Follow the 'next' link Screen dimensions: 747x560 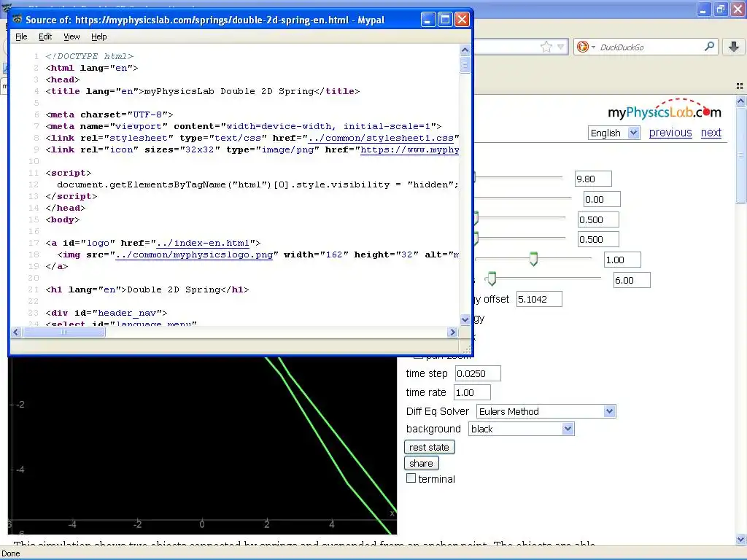click(x=711, y=133)
